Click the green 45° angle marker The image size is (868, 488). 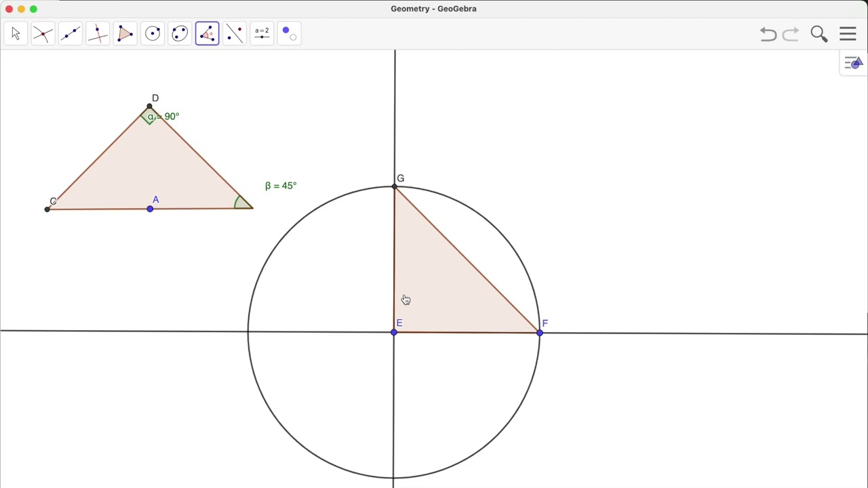[241, 202]
